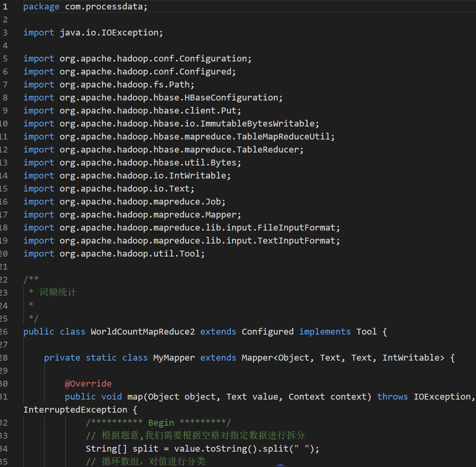Click the hadoop.conf.Configured import line

[x=129, y=72]
